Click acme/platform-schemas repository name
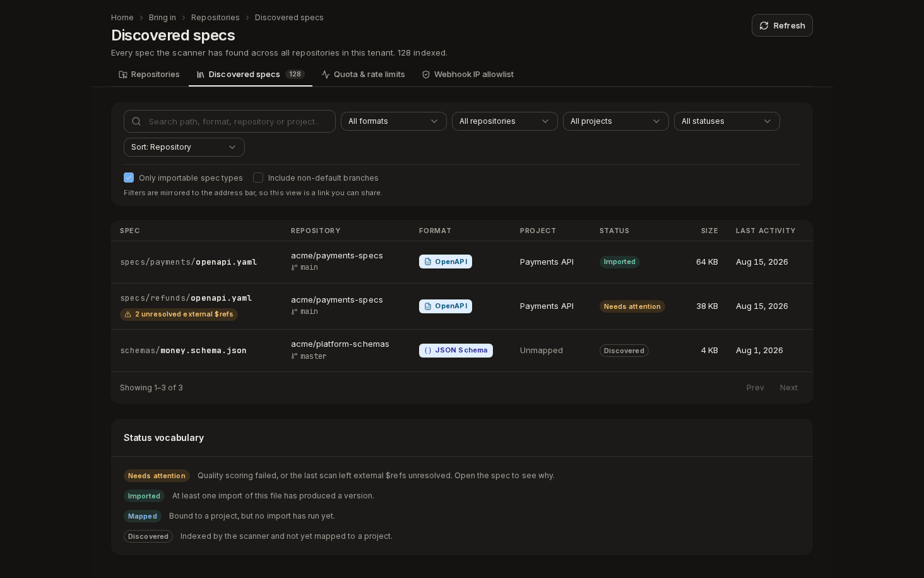 (x=340, y=344)
